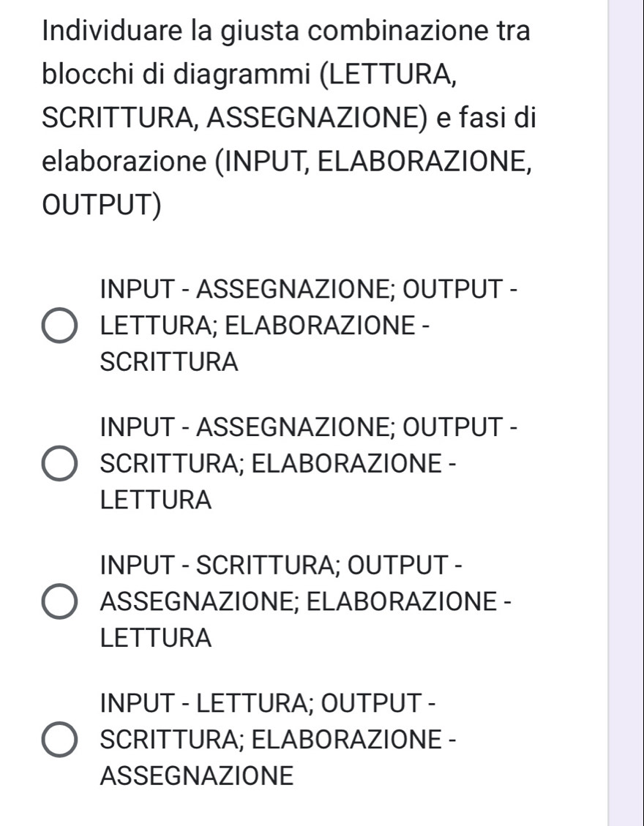The width and height of the screenshot is (644, 826).
Task: Click the word 'SCRITTURA' ending the first answer
Action: [x=170, y=361]
